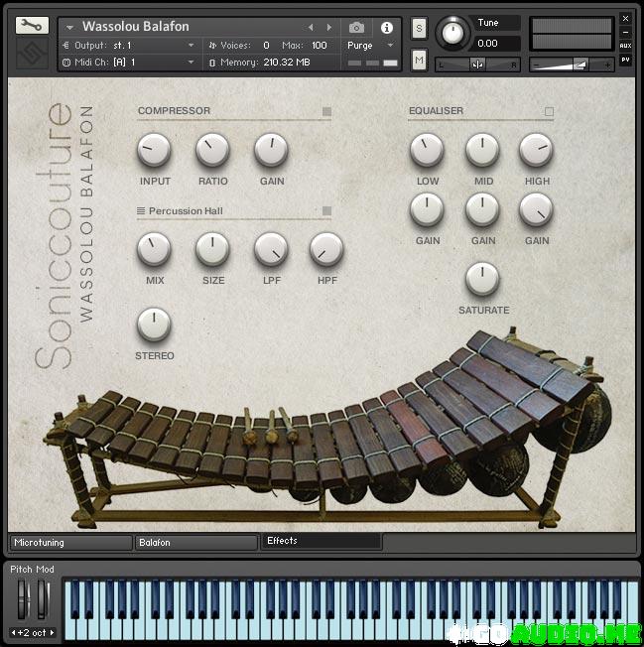Toggle the Percussion Hall reverb switch
644x647 pixels.
pyautogui.click(x=326, y=210)
